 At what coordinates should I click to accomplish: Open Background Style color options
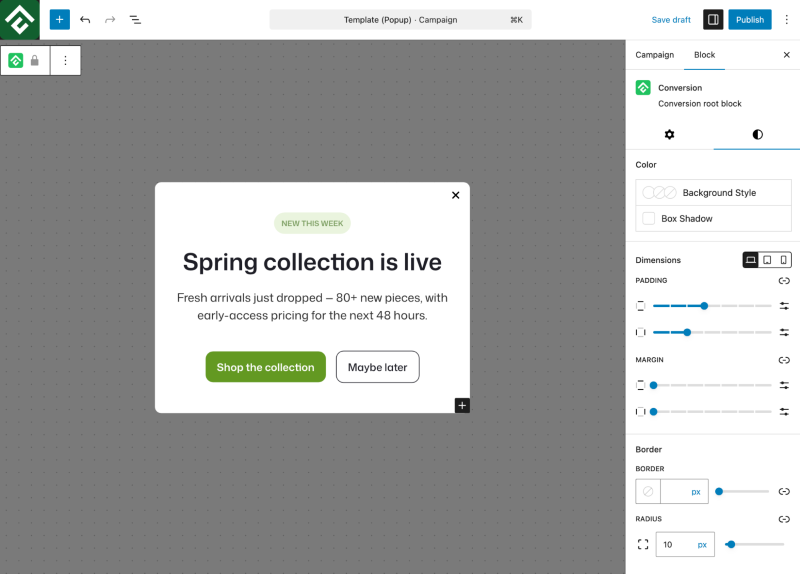[x=713, y=192]
